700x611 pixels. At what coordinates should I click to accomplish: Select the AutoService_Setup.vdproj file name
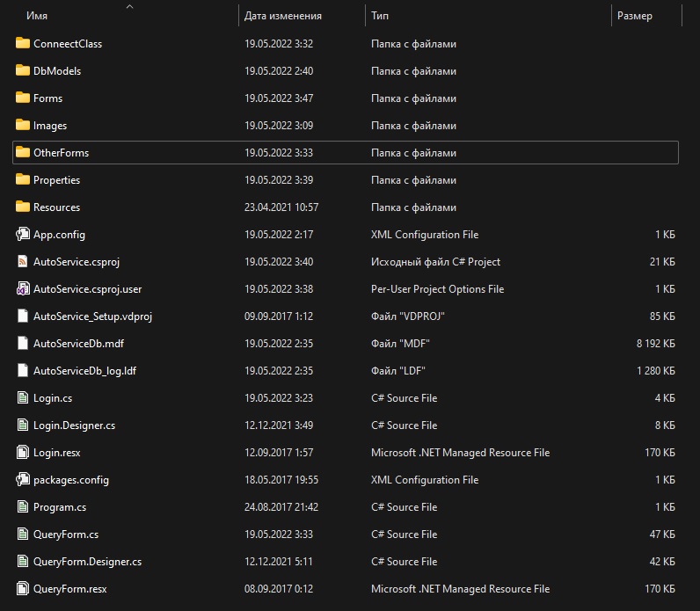coord(86,316)
